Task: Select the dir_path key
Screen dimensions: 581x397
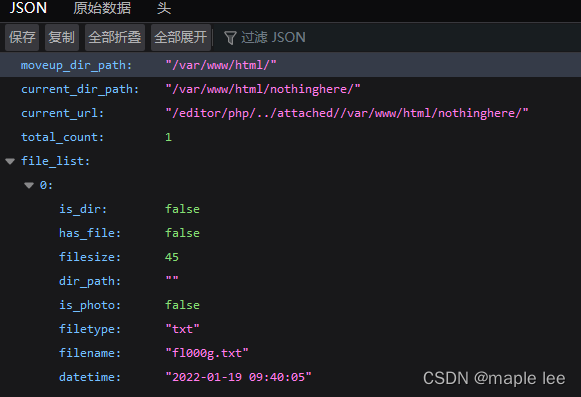Action: coord(90,281)
